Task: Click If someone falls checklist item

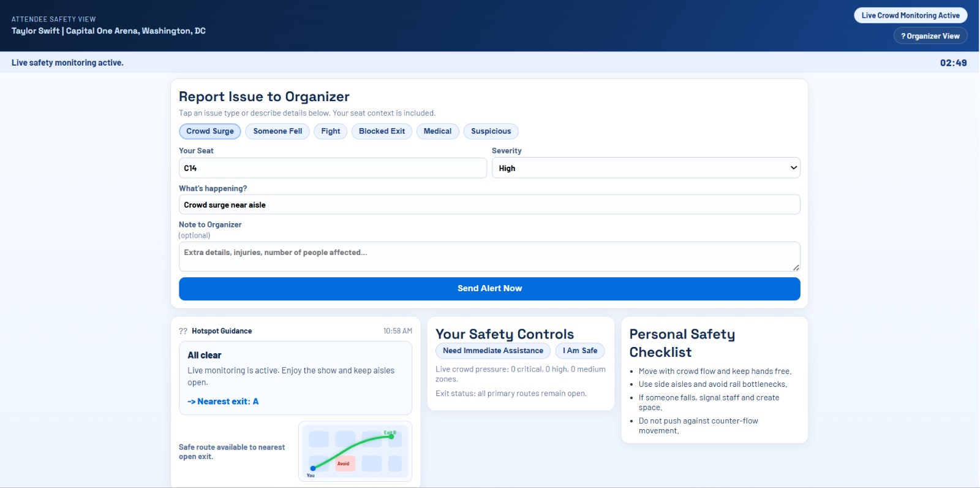Action: tap(709, 403)
